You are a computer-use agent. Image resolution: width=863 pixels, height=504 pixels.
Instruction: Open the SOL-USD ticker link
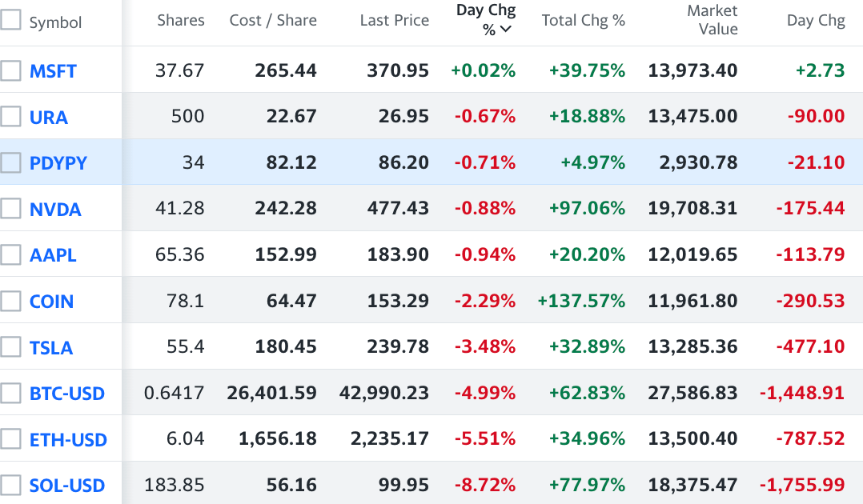point(66,486)
